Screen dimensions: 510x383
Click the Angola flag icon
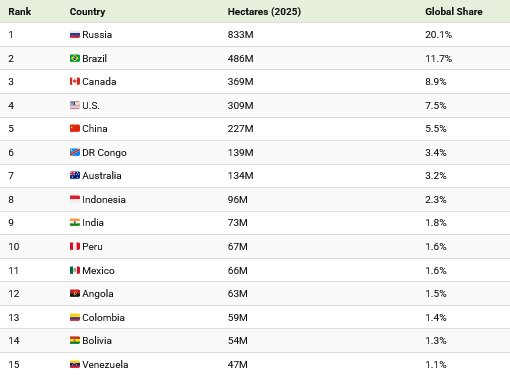[x=75, y=294]
